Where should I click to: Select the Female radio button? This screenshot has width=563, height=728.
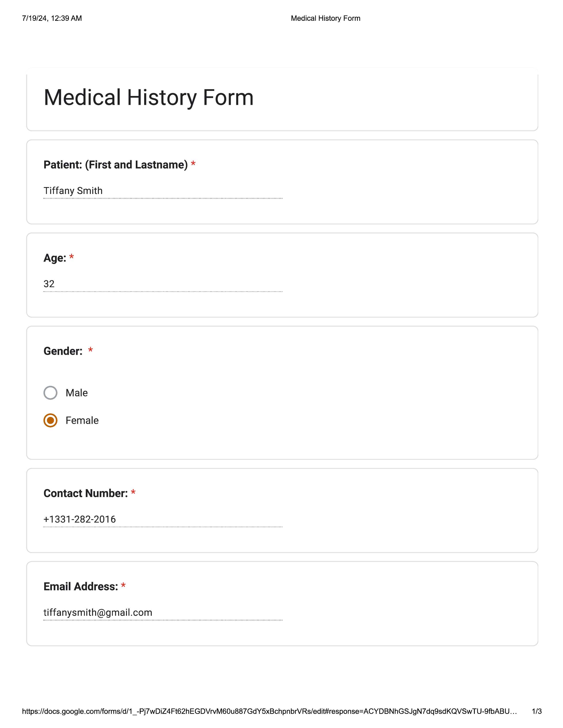coord(50,420)
